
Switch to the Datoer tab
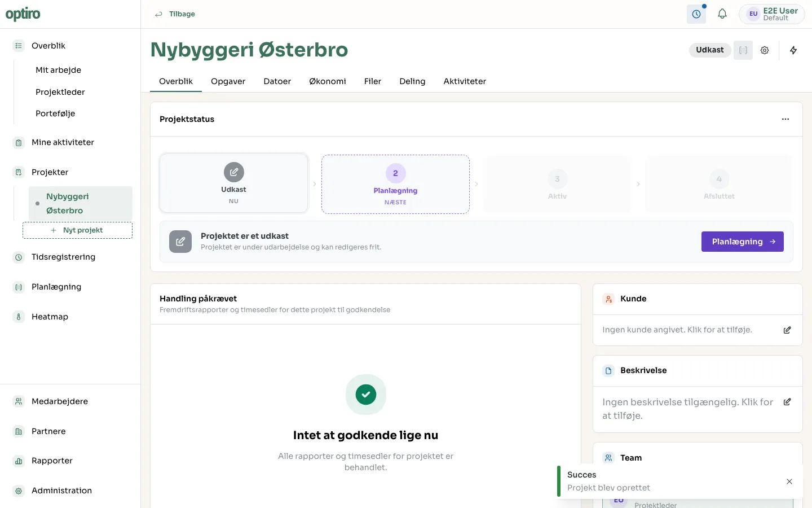click(277, 81)
